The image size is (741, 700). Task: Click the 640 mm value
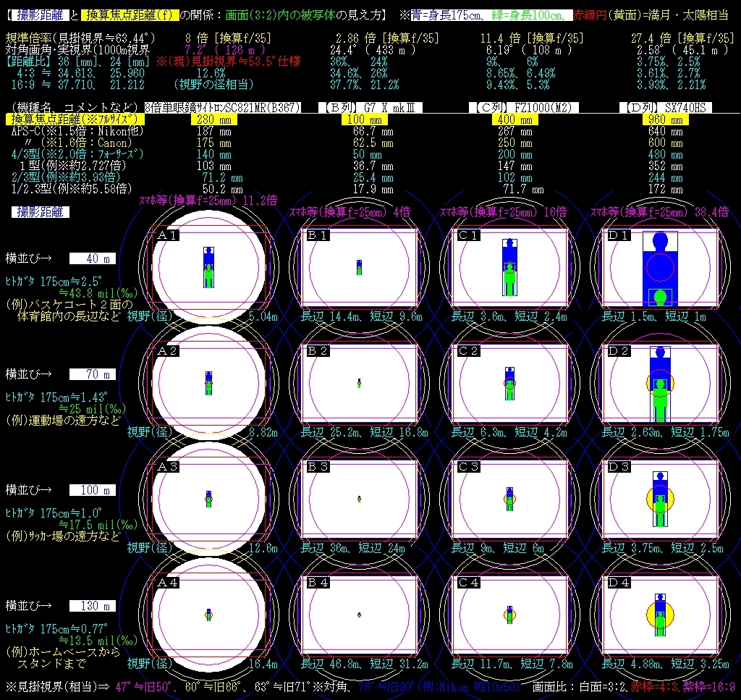pos(666,132)
